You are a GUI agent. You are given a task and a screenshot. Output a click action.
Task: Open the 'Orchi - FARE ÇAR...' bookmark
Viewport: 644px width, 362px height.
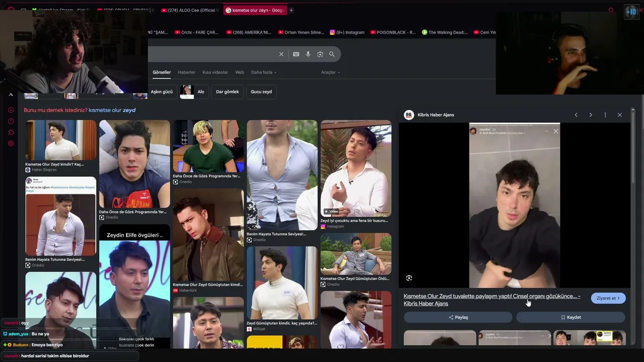pyautogui.click(x=197, y=32)
